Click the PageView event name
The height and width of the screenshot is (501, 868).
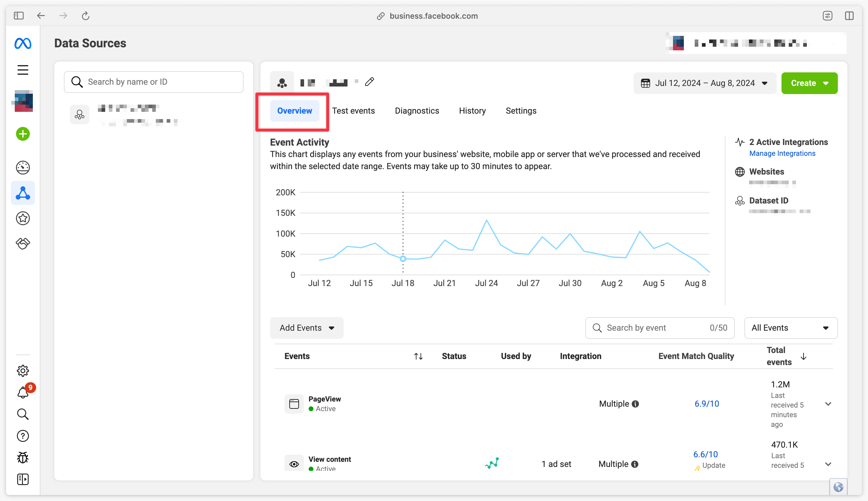point(324,399)
